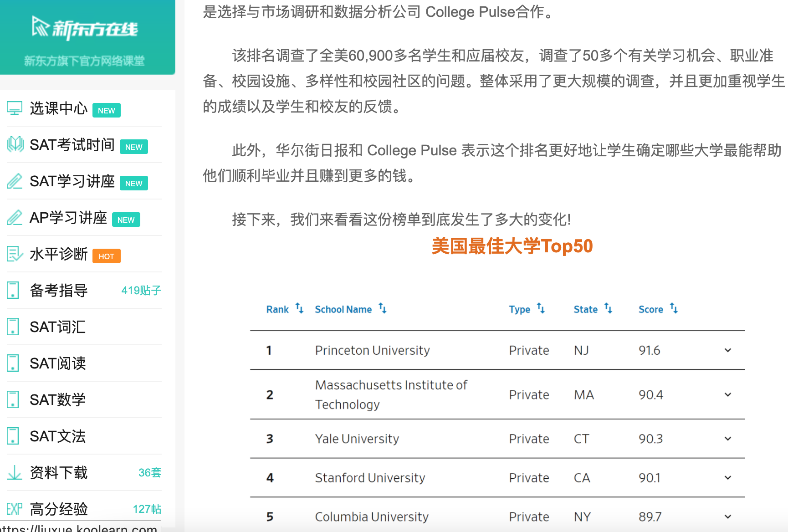
Task: Open SAT考试时间 menu item
Action: pyautogui.click(x=72, y=145)
